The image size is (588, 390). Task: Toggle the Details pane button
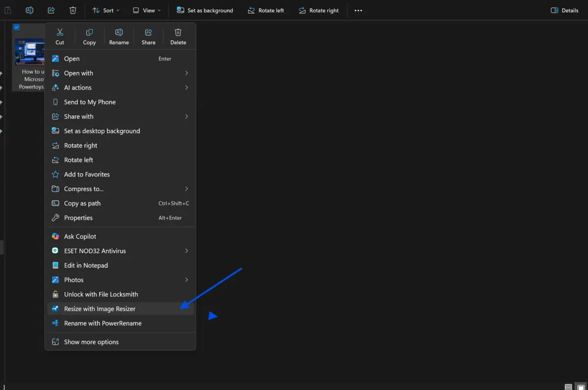point(564,10)
